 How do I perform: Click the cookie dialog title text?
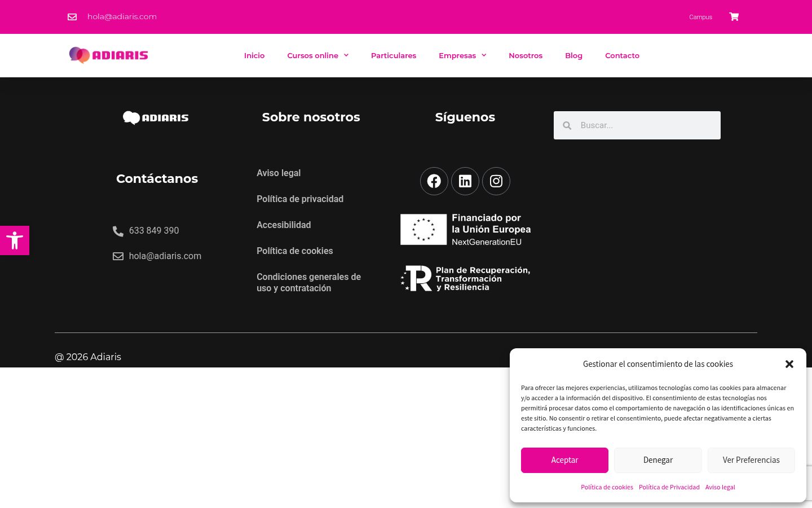(x=658, y=364)
